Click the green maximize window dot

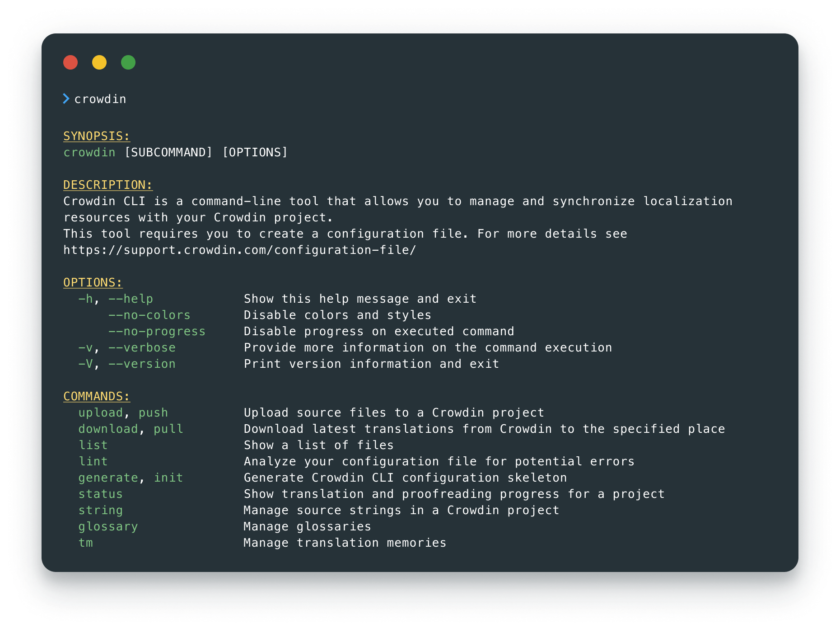point(128,62)
